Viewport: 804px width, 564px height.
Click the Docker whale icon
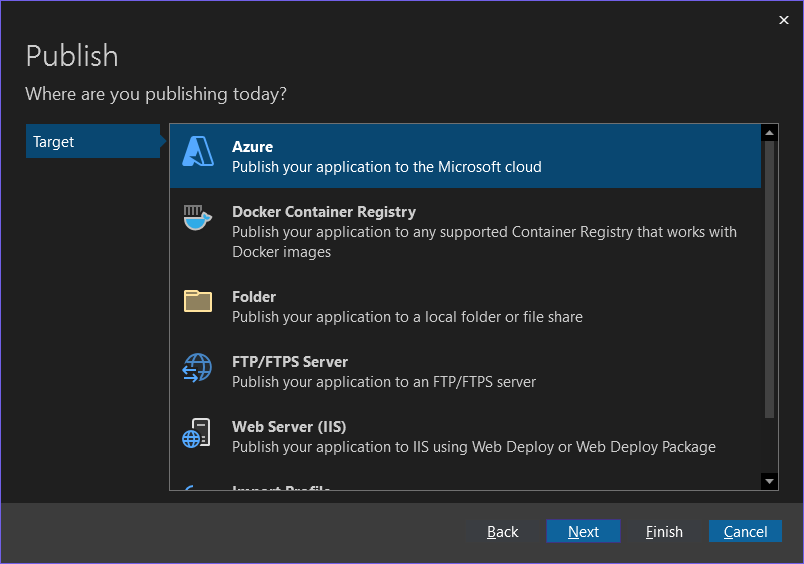click(197, 218)
